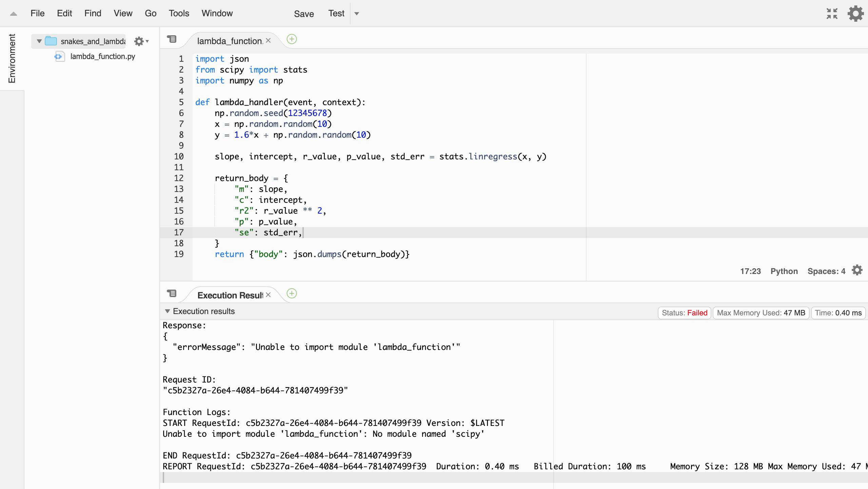The height and width of the screenshot is (489, 868).
Task: Open the results pane tab list icon
Action: [x=172, y=294]
